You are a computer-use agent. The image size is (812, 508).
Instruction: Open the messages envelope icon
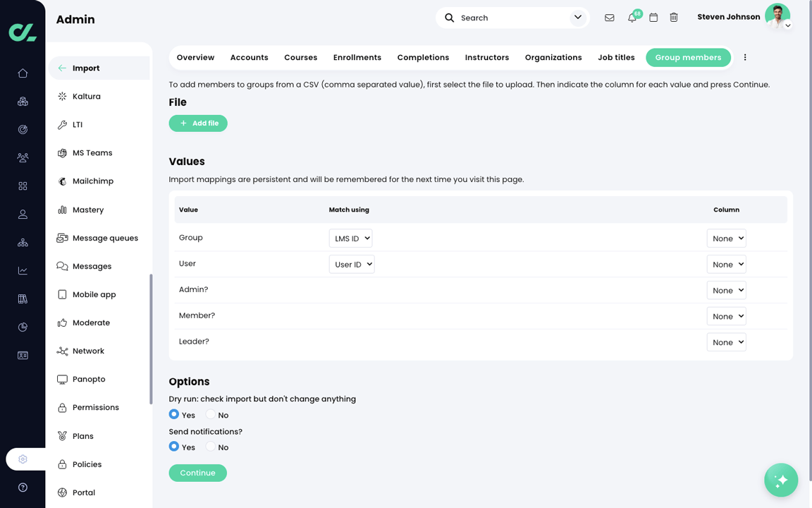pos(609,18)
